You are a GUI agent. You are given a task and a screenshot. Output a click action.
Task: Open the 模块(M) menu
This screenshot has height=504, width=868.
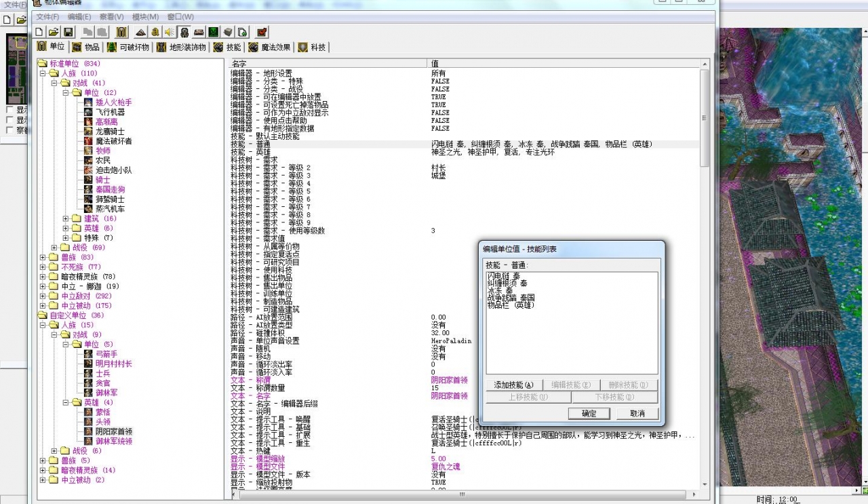coord(145,17)
